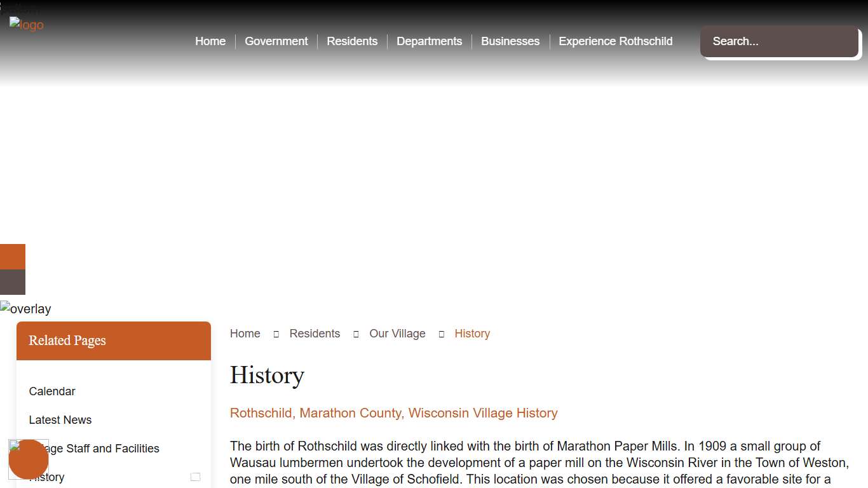The height and width of the screenshot is (488, 868).
Task: Follow the Wisconsin Village History link
Action: pos(393,413)
